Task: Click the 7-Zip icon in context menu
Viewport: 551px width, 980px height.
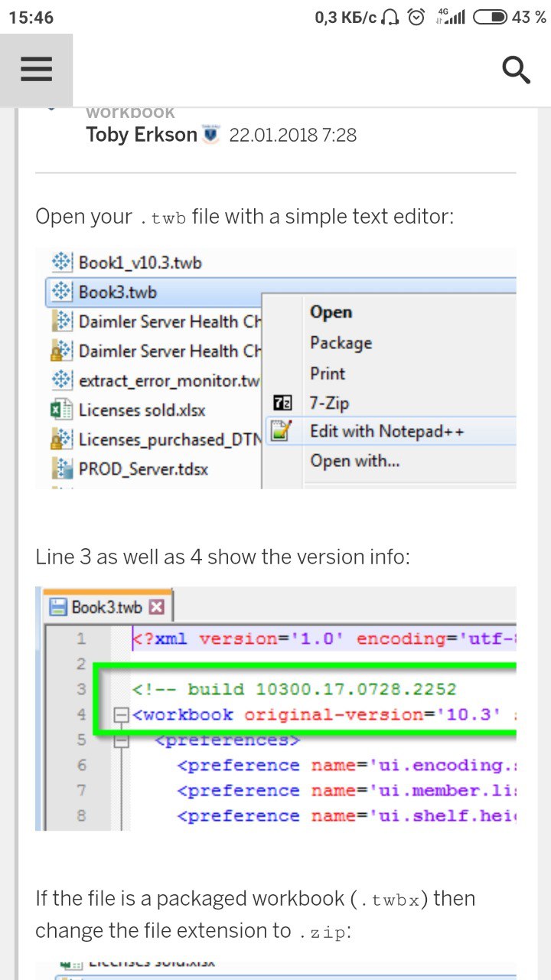Action: click(x=282, y=403)
